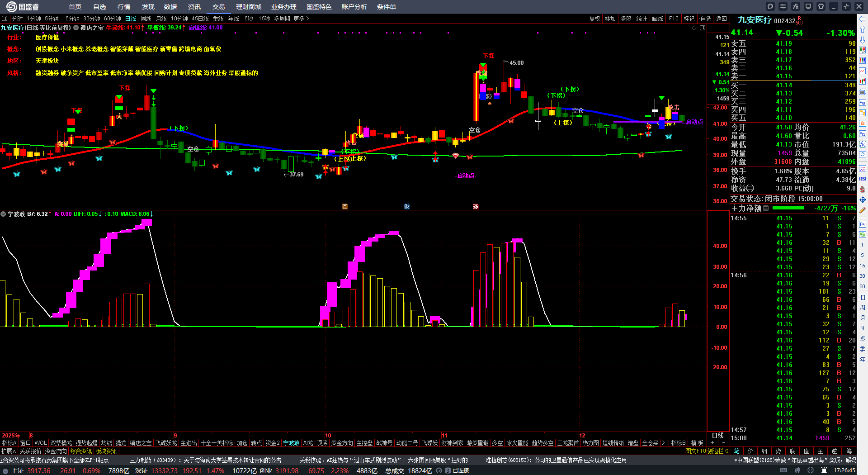Open the settings sliders icon in title bar
The height and width of the screenshot is (475, 868).
coord(783,6)
